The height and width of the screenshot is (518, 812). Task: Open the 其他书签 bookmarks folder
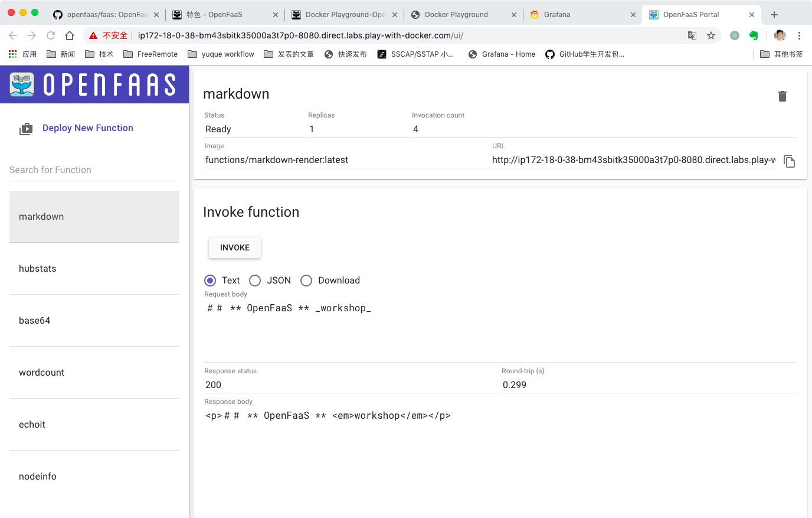click(x=781, y=54)
